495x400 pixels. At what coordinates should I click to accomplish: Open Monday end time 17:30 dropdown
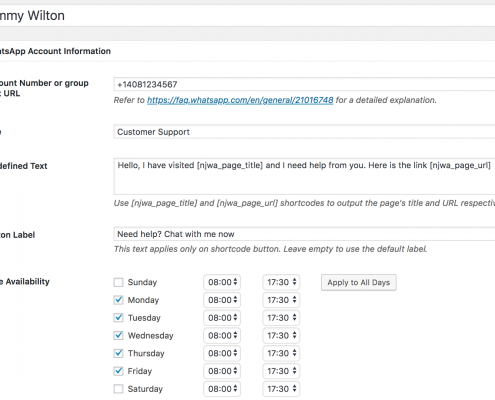pyautogui.click(x=281, y=300)
